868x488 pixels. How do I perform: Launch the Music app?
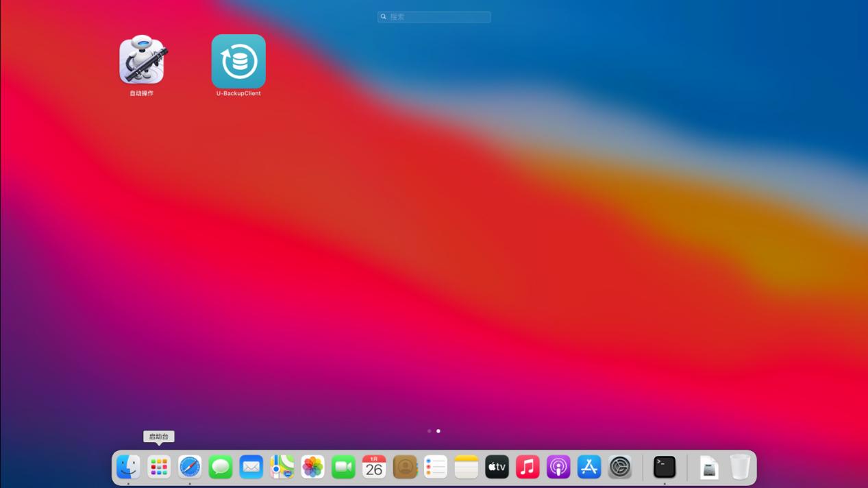pos(528,467)
